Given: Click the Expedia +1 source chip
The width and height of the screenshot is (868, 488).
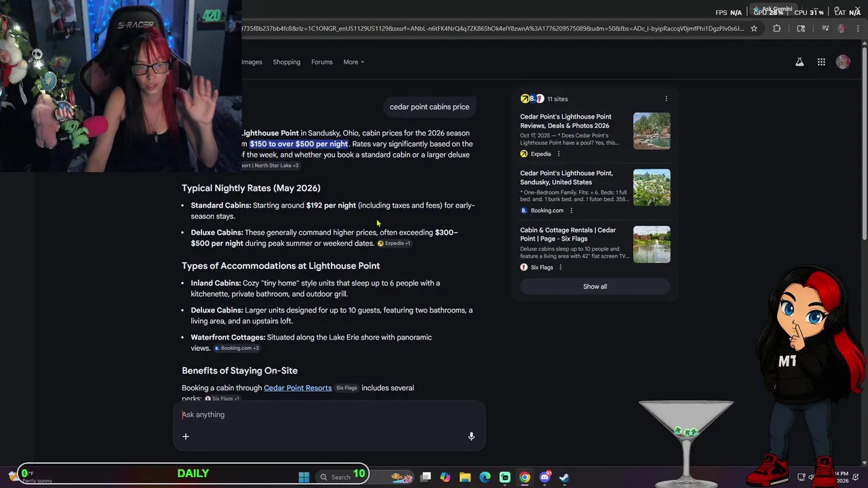Looking at the screenshot, I should tap(394, 243).
